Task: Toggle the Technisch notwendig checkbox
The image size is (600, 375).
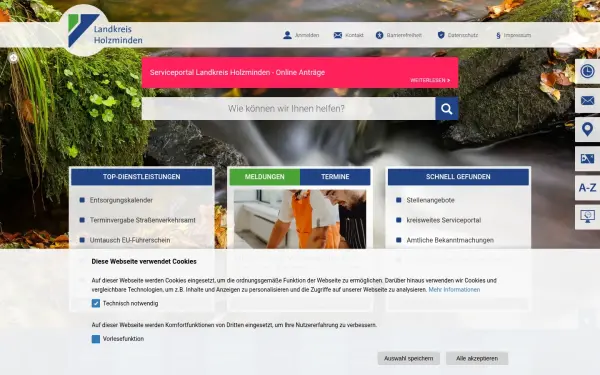Action: click(x=96, y=303)
